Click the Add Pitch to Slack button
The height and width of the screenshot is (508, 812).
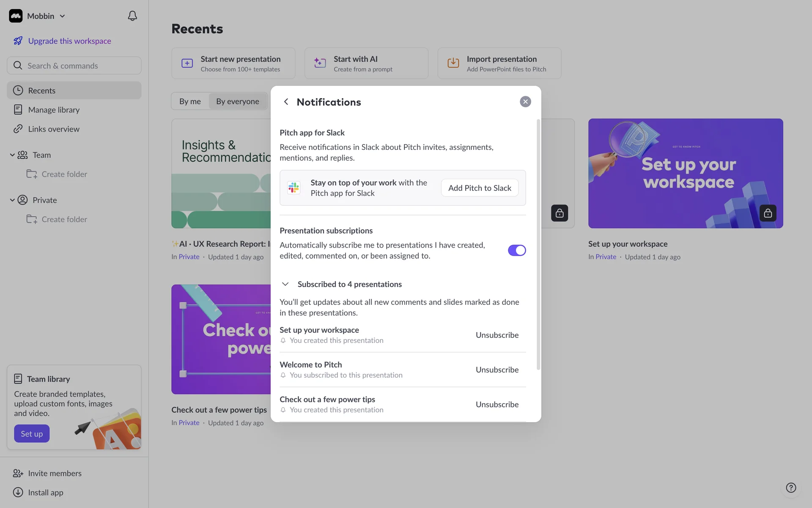(480, 188)
